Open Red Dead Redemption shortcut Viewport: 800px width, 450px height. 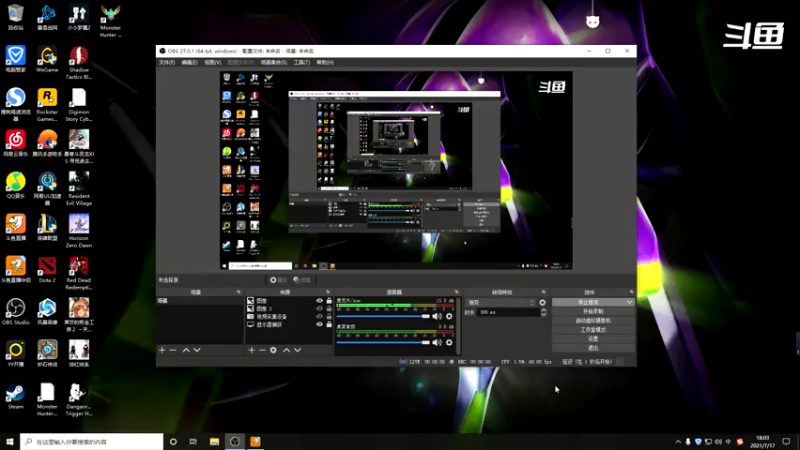(79, 273)
